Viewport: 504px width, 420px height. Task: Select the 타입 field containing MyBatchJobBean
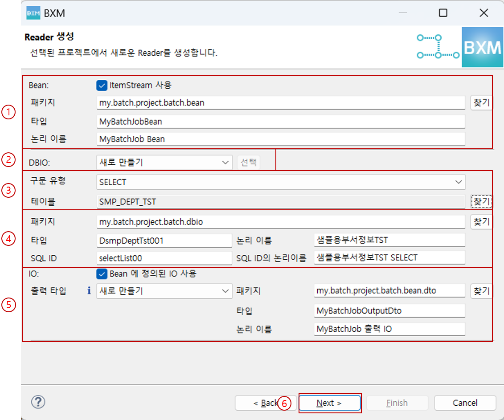pos(281,121)
